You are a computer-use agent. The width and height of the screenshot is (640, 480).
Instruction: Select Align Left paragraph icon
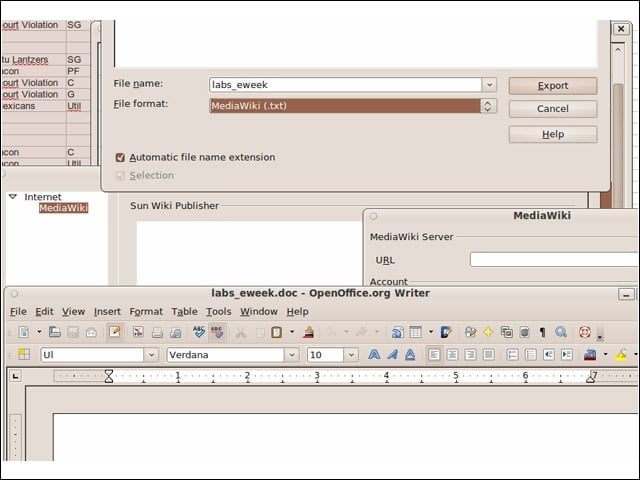click(x=434, y=355)
